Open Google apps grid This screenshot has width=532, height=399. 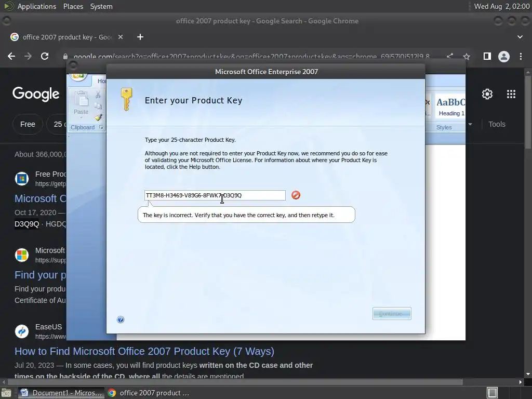(x=511, y=94)
